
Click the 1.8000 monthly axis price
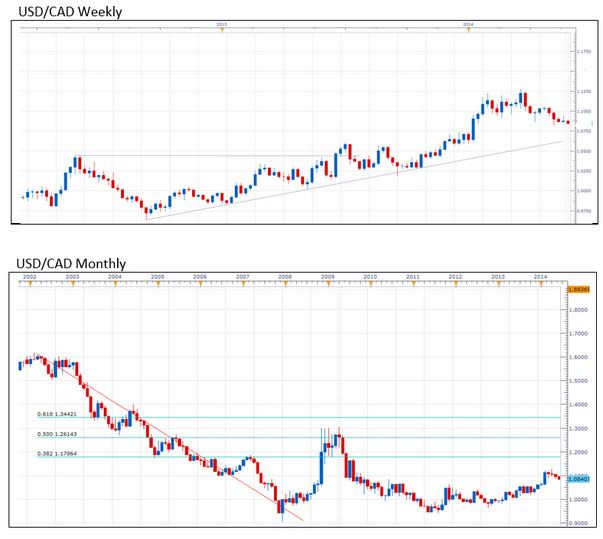[578, 310]
